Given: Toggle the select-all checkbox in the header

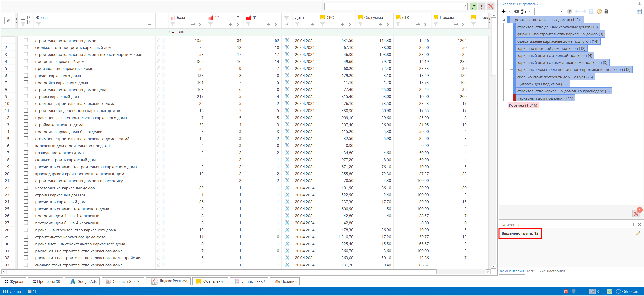Looking at the screenshot, I should pos(23,17).
